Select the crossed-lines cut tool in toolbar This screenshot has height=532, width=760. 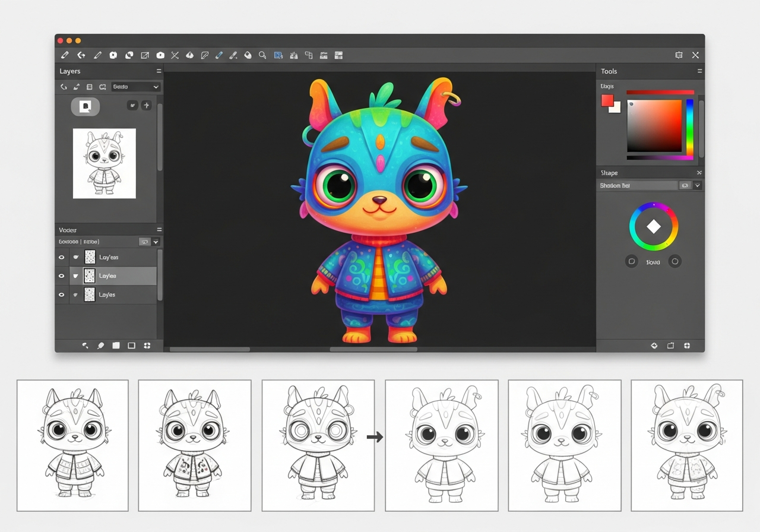point(175,55)
